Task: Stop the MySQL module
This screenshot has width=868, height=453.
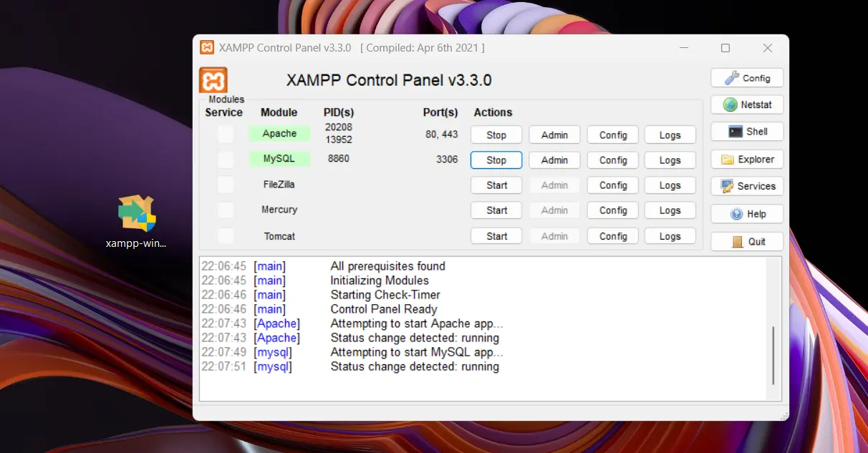Action: (x=496, y=160)
